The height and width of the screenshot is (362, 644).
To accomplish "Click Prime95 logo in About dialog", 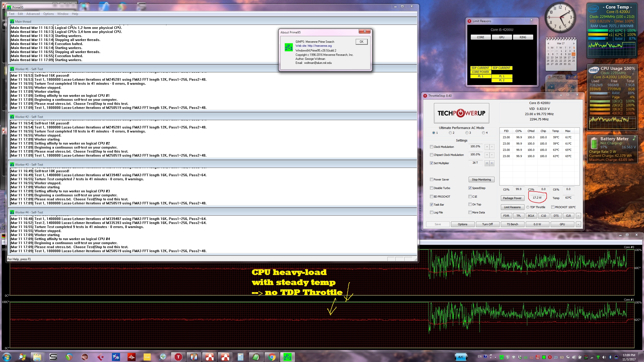I will pyautogui.click(x=289, y=47).
